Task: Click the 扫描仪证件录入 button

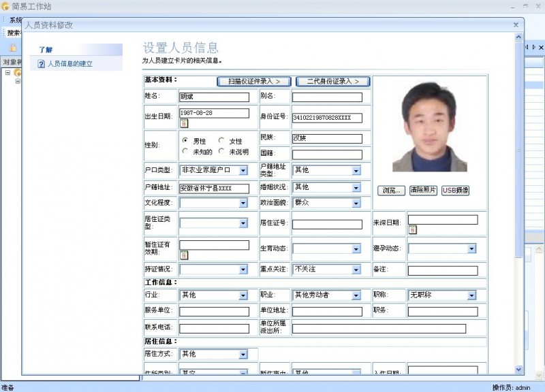Action: tap(254, 81)
